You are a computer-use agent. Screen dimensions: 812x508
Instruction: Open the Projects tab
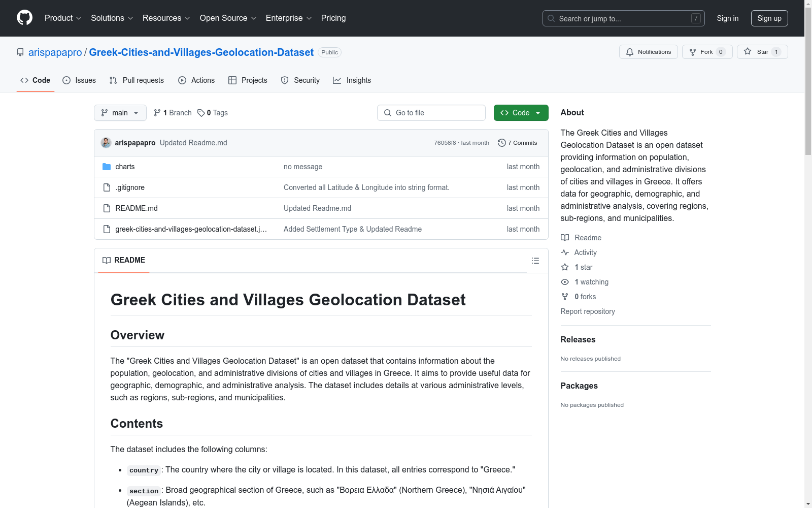248,80
